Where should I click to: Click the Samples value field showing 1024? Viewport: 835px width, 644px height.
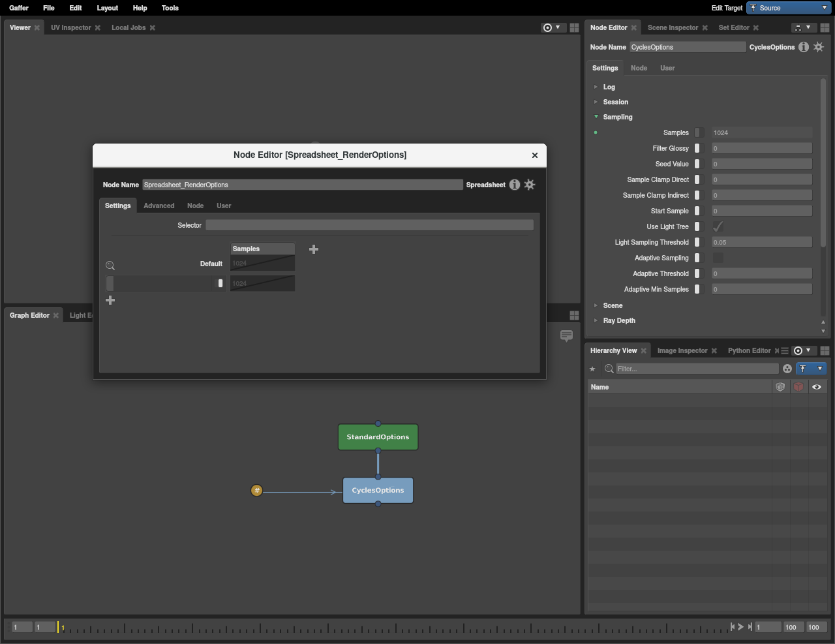761,132
